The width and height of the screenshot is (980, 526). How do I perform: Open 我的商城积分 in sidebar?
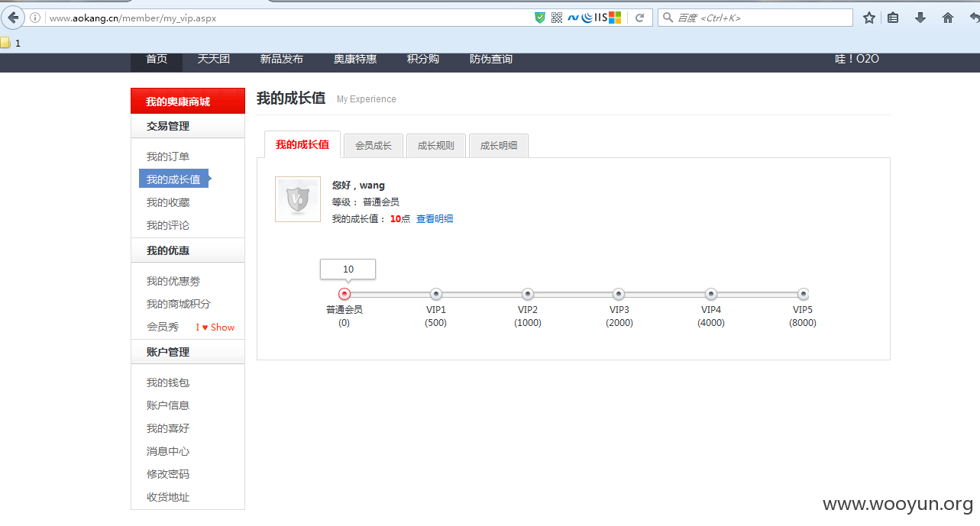click(x=179, y=304)
